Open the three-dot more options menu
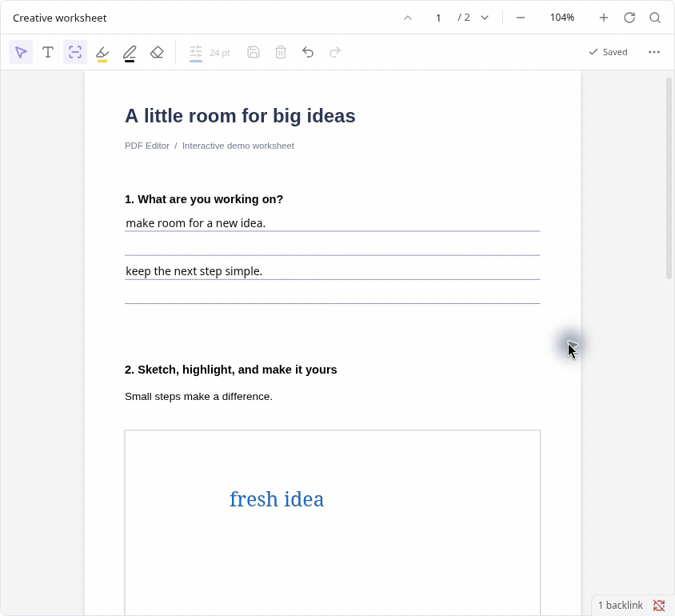 click(x=654, y=52)
